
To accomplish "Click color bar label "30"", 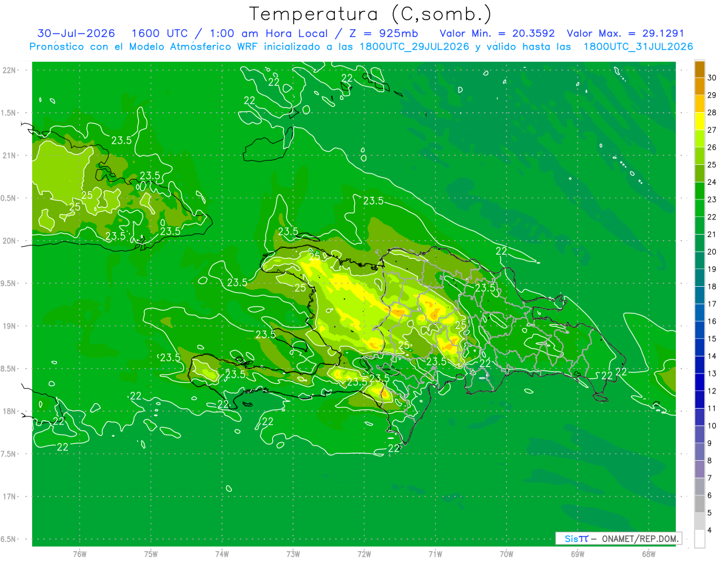I will click(712, 78).
